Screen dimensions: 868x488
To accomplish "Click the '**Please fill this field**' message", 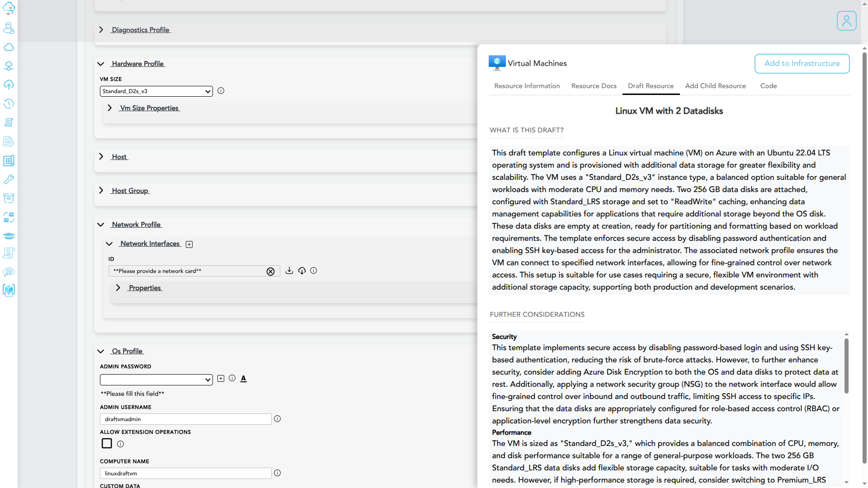I will (132, 394).
